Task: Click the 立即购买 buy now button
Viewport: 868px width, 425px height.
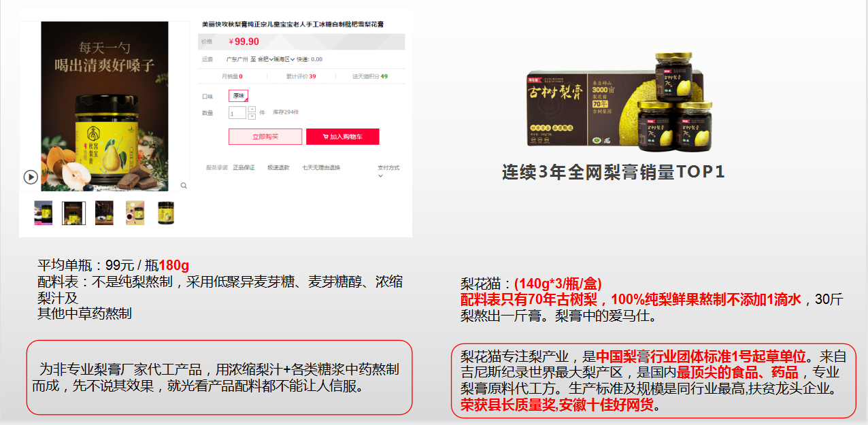Action: 265,137
